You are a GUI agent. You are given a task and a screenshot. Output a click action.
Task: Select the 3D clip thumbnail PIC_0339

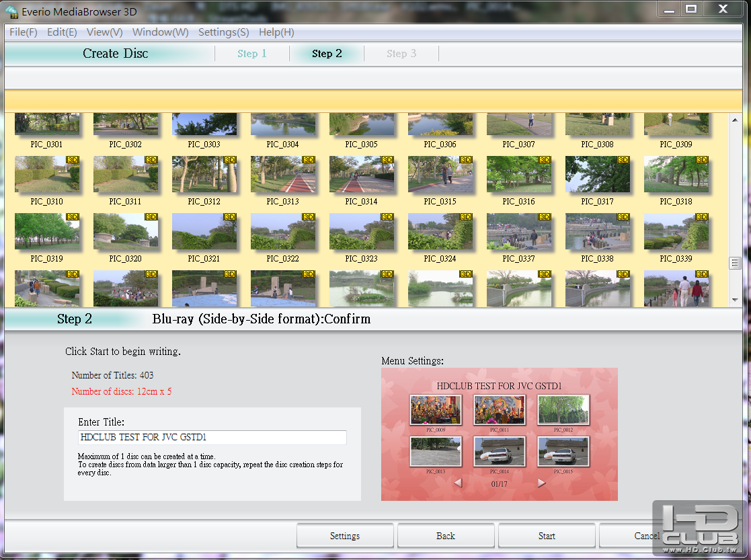click(x=676, y=231)
